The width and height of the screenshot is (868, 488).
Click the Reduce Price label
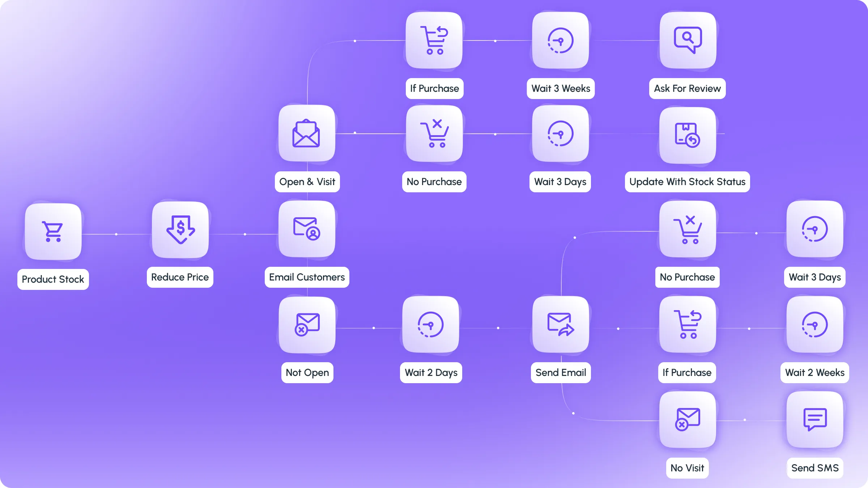(x=180, y=277)
